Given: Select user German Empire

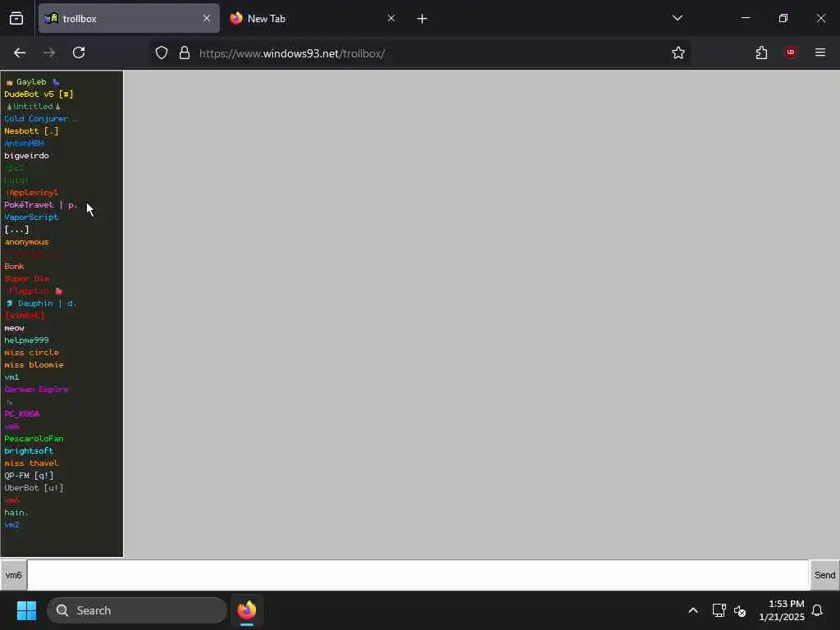Looking at the screenshot, I should [36, 390].
